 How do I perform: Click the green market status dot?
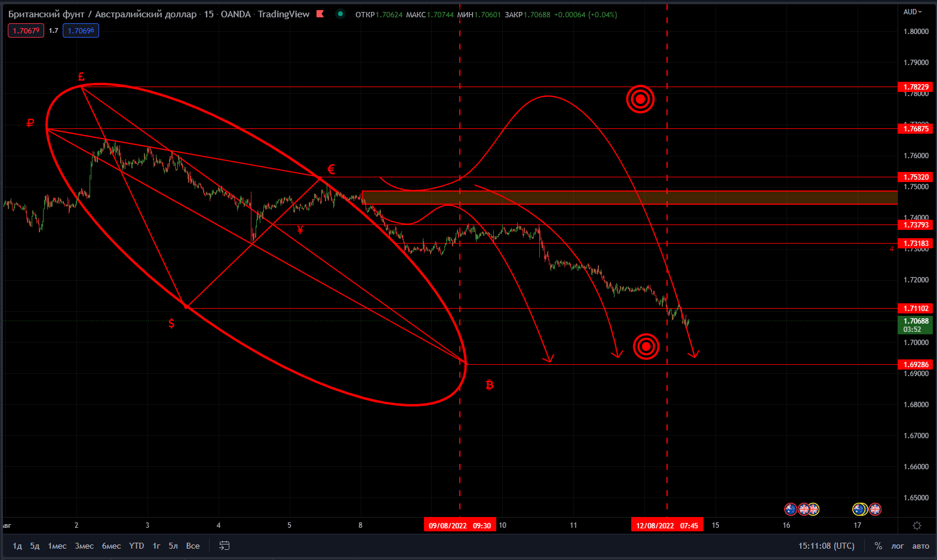340,14
